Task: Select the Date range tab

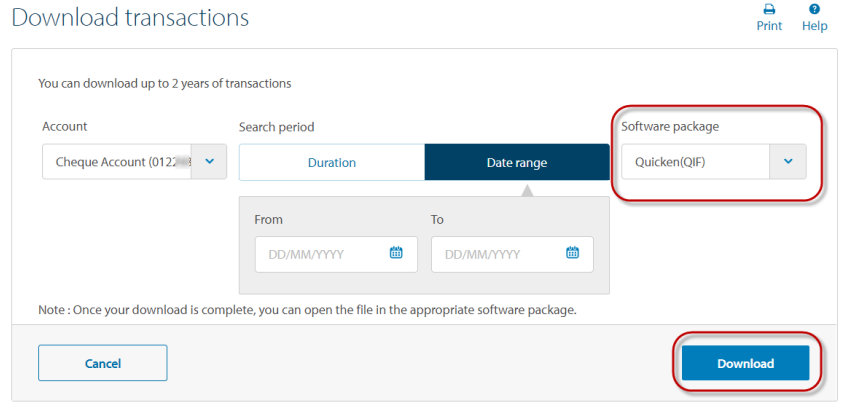Action: pos(517,162)
